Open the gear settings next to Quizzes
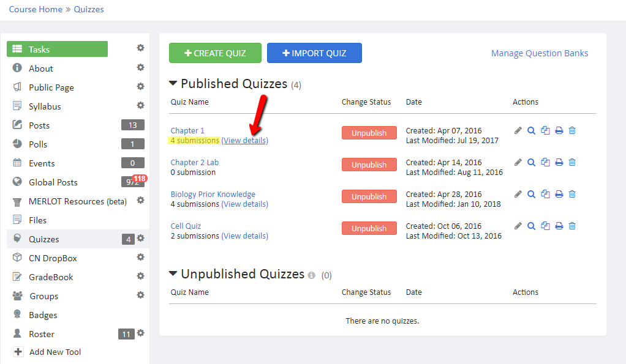The image size is (626, 364). [x=140, y=238]
